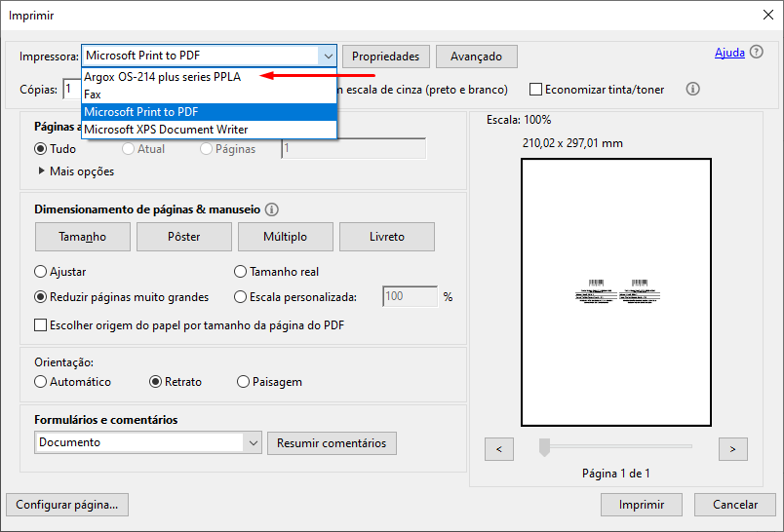784x532 pixels.
Task: Check Escolher origem do papel por tamanho
Action: [41, 325]
